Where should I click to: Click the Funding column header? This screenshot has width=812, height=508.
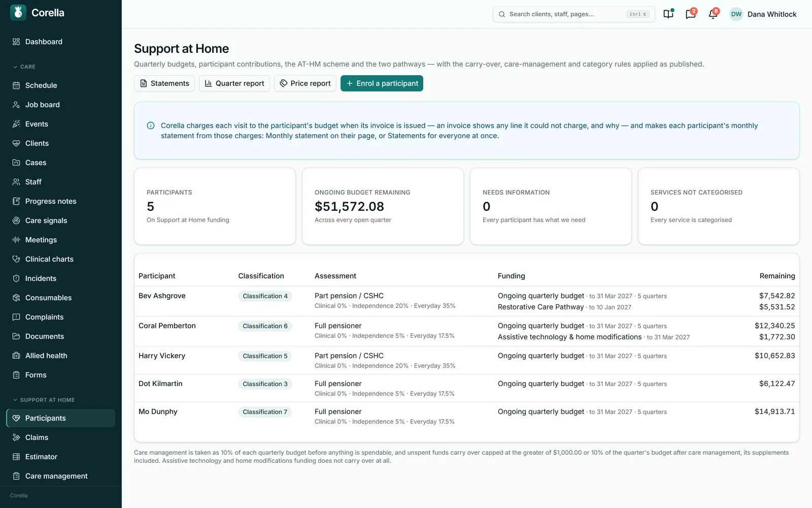click(511, 276)
